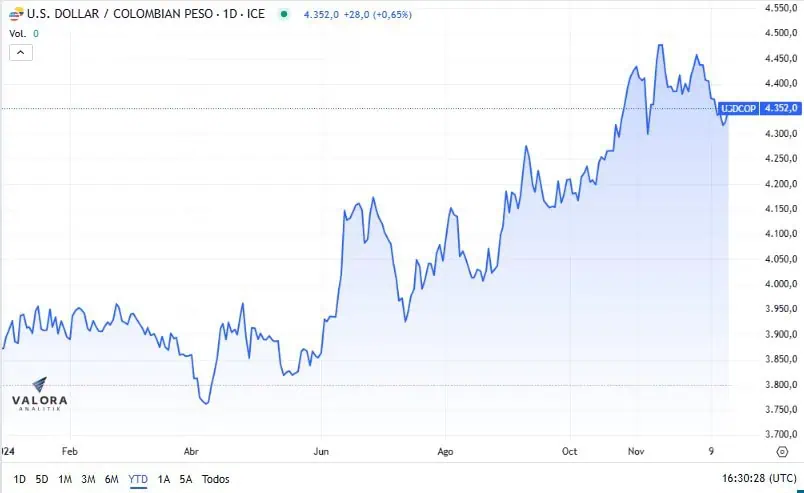Select the 1D time range
This screenshot has width=804, height=493.
[x=19, y=479]
